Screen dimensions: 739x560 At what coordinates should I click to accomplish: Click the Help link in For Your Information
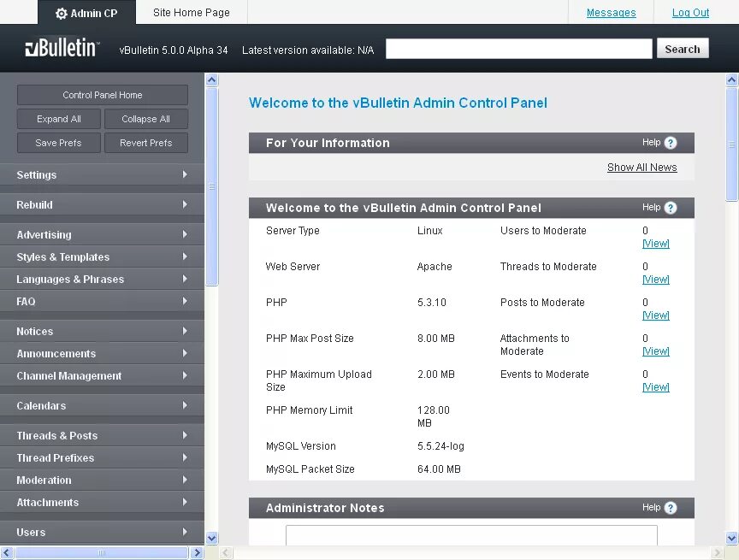(x=652, y=142)
